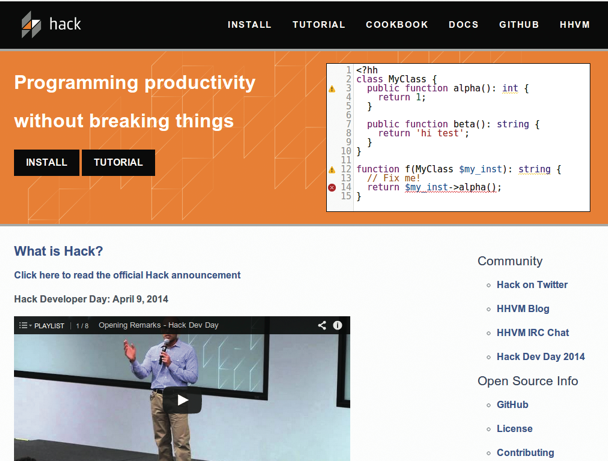Click the Hack logo icon

point(32,24)
